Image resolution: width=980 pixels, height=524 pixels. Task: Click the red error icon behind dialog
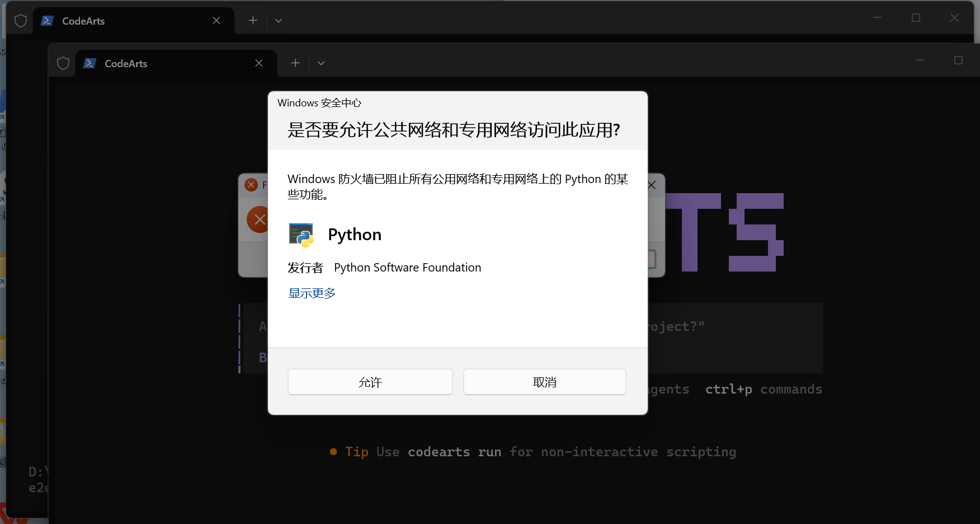(x=258, y=219)
